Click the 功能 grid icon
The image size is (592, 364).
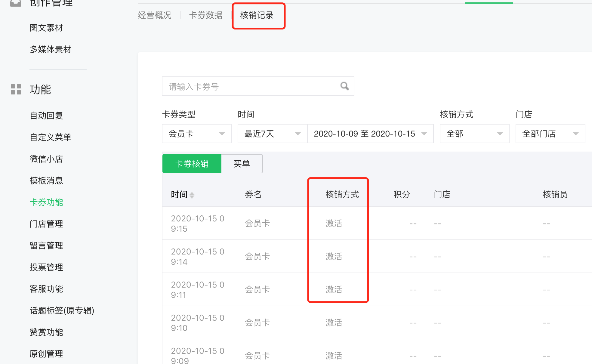[16, 89]
